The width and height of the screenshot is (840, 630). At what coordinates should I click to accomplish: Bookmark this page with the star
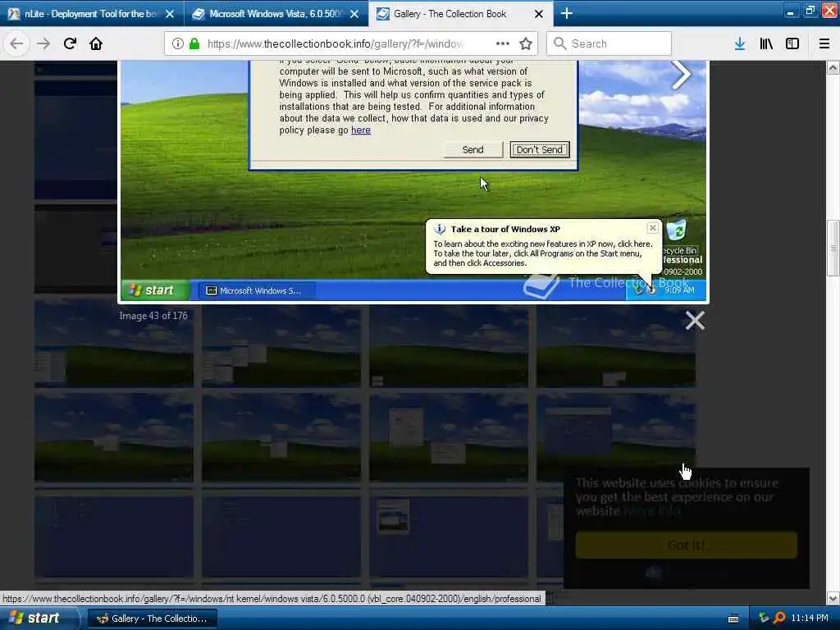(526, 43)
